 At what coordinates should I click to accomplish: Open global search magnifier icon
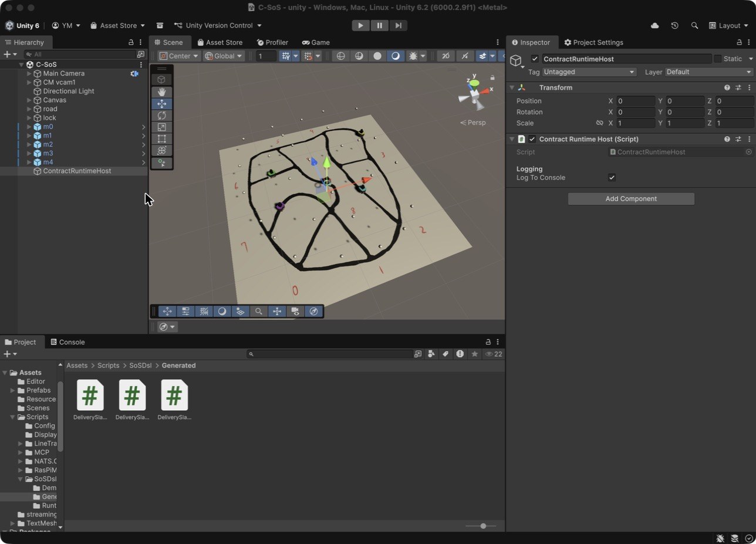694,25
